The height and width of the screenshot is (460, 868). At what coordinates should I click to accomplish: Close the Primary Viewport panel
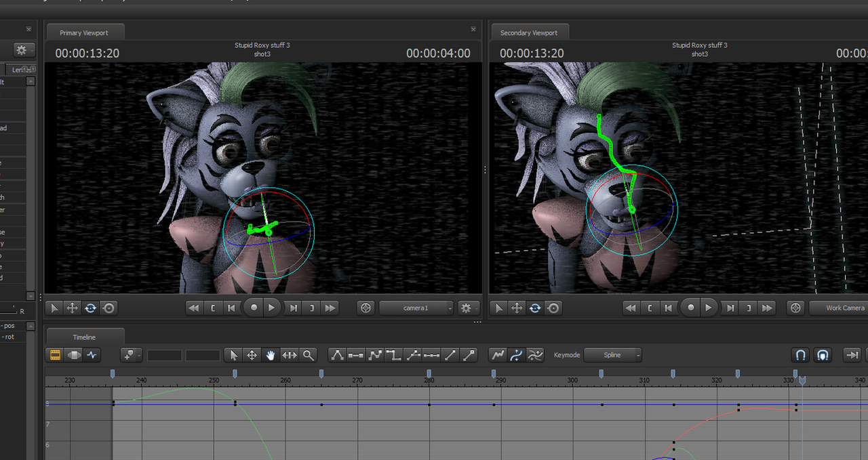[x=473, y=29]
